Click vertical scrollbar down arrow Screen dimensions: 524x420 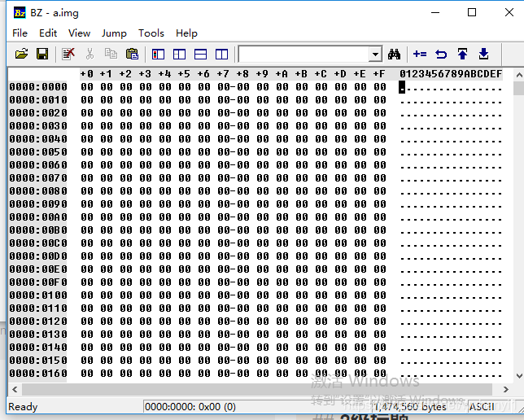[519, 376]
